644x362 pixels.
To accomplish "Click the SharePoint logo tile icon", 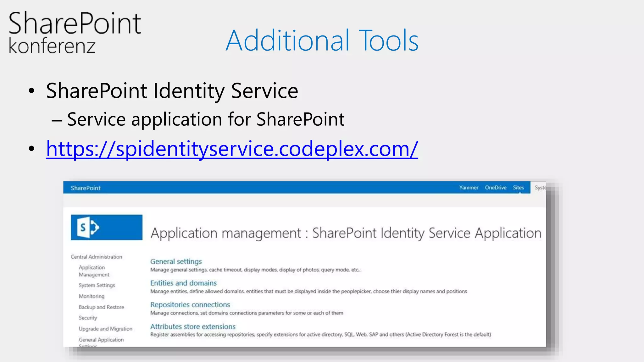I will [x=107, y=227].
